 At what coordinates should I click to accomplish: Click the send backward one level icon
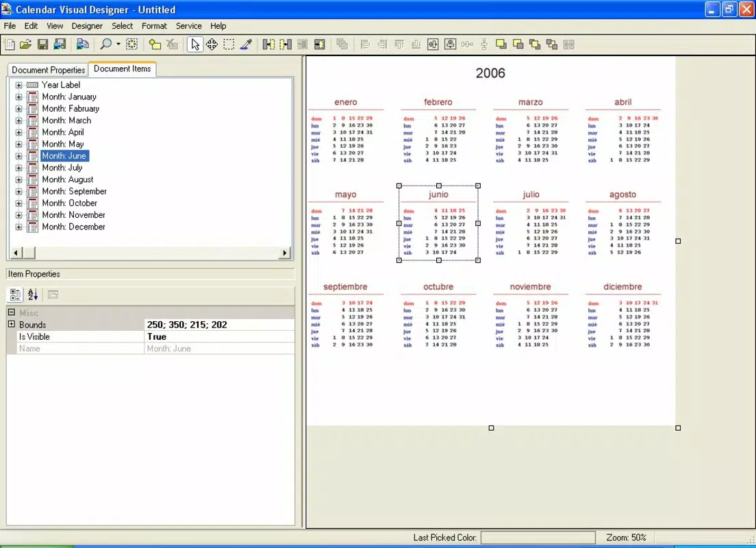click(551, 45)
